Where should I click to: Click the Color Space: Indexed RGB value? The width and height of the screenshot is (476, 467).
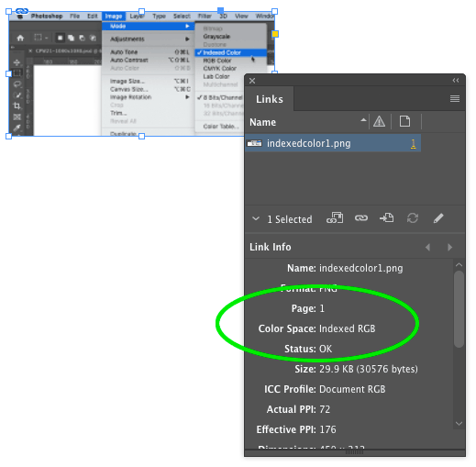[x=347, y=328]
